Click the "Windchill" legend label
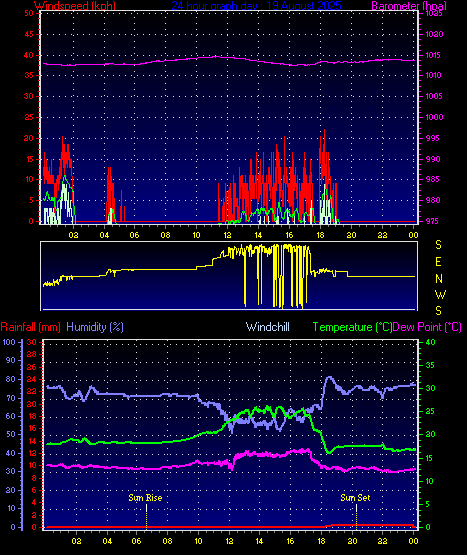Screen dimensions: 467x555 (x=268, y=327)
